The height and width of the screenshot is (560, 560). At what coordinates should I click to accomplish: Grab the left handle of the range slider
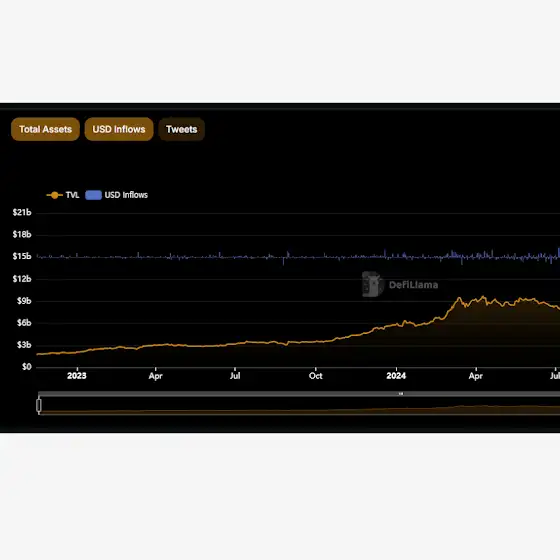pyautogui.click(x=39, y=405)
